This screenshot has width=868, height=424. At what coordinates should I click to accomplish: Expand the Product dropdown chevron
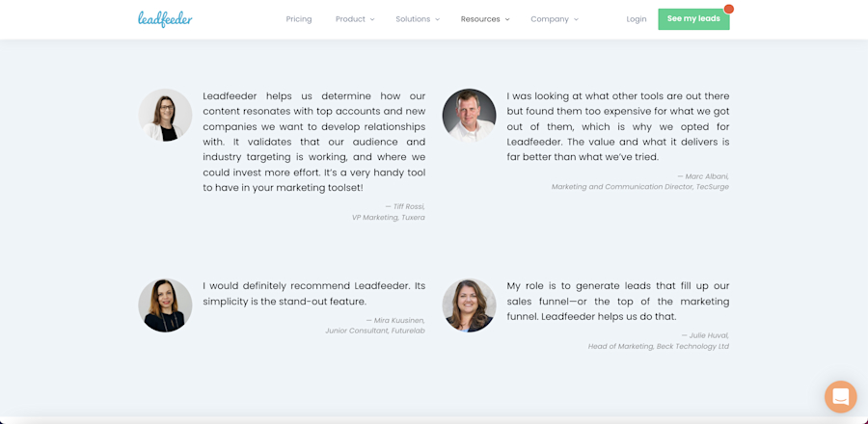point(372,19)
